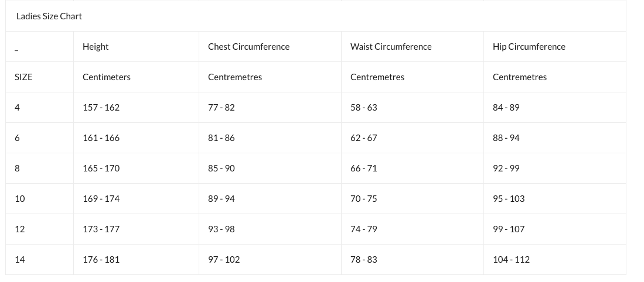The height and width of the screenshot is (282, 644).
Task: Select size 12 row label
Action: click(20, 229)
